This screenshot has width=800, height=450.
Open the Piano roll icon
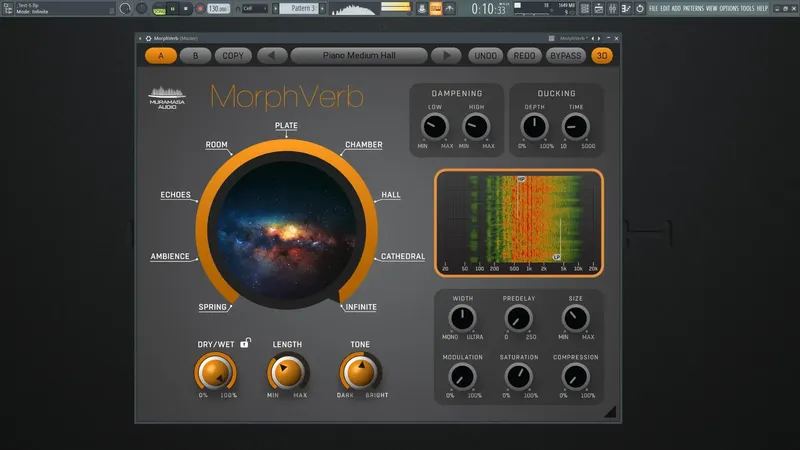click(x=626, y=9)
